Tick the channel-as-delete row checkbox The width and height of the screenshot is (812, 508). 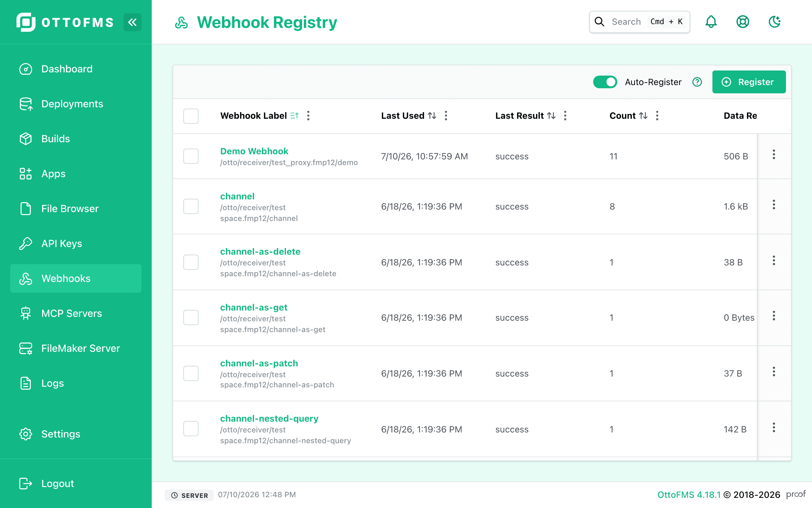(x=191, y=262)
